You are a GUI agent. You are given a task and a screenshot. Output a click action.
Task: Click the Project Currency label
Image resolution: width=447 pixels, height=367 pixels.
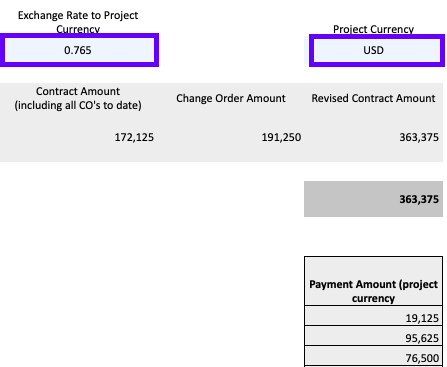[373, 29]
